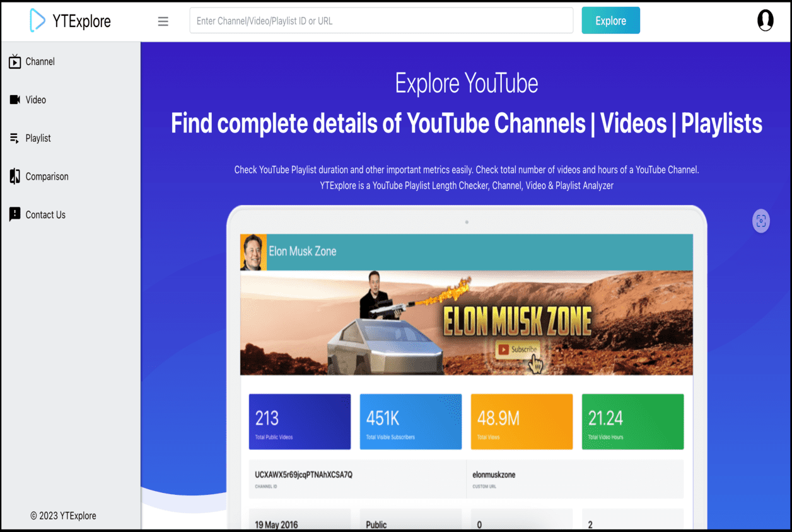Screen dimensions: 792x532
Task: Click the Public status text
Action: [x=376, y=524]
